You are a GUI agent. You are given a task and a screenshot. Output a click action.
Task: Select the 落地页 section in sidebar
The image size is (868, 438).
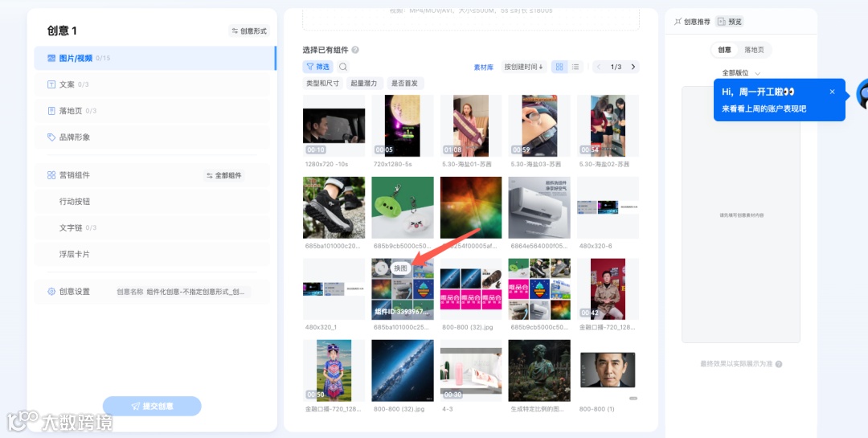(152, 111)
